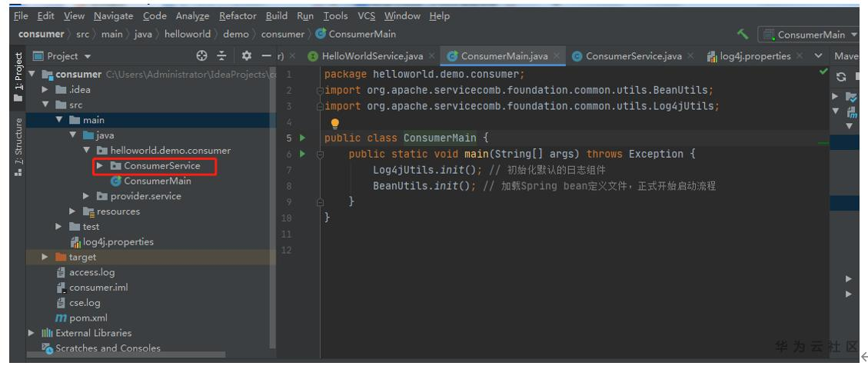The width and height of the screenshot is (868, 366).
Task: Expand the External Libraries node
Action: pyautogui.click(x=31, y=333)
